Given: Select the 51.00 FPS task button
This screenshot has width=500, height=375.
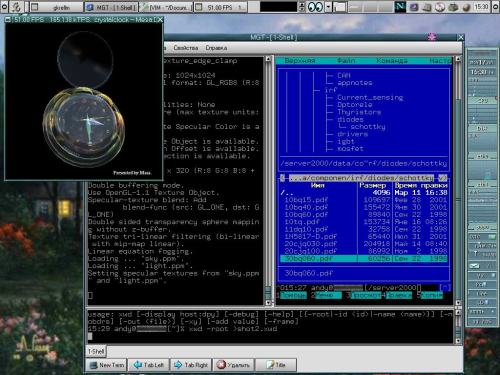Looking at the screenshot, I should pyautogui.click(x=220, y=7).
